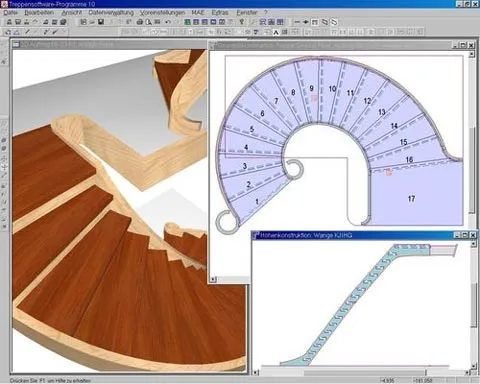This screenshot has width=480, height=384.
Task: Click horizontal scrollbar thumb in Höhenkonstruktion window
Action: click(x=365, y=372)
